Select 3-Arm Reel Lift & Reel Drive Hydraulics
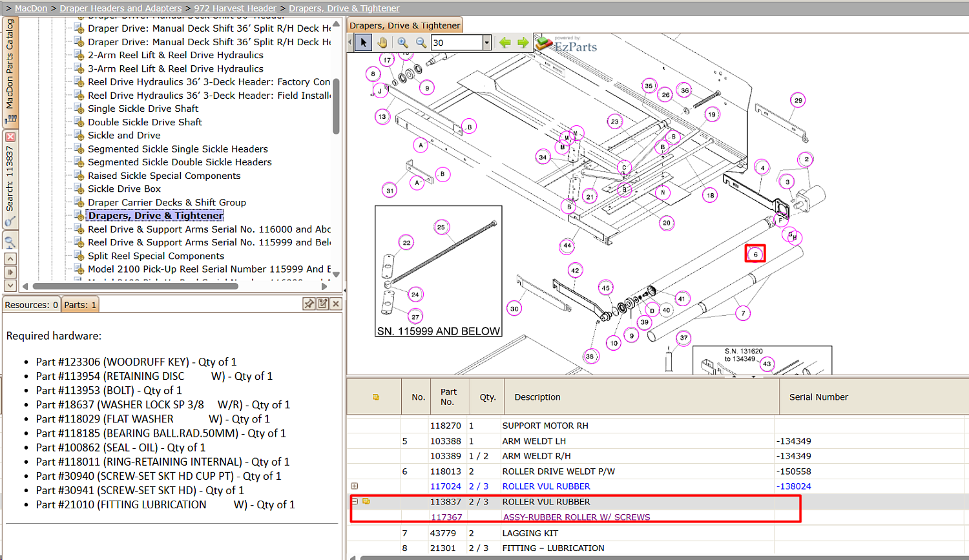The width and height of the screenshot is (969, 560). [176, 68]
